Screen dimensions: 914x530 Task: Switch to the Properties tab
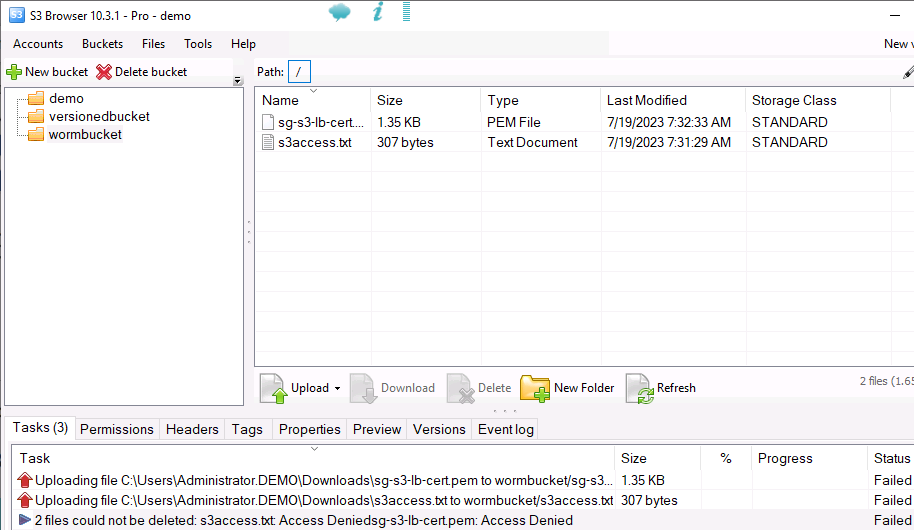pyautogui.click(x=310, y=430)
